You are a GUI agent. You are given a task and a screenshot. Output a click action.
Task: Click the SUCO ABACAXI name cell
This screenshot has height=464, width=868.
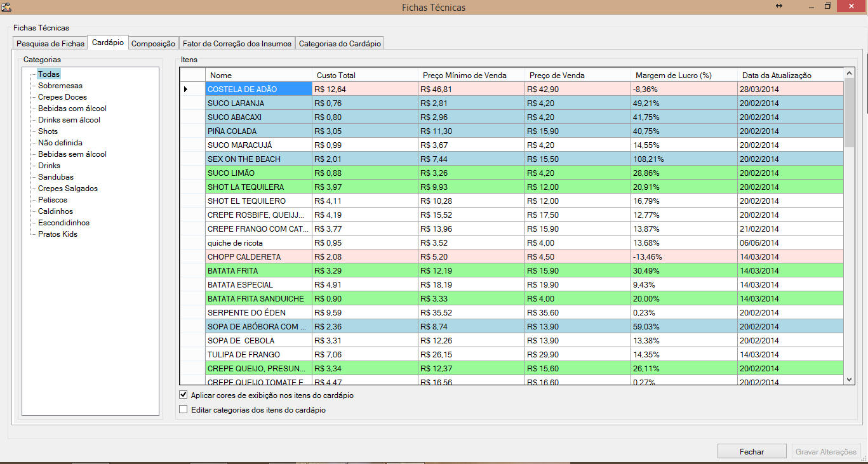[258, 117]
